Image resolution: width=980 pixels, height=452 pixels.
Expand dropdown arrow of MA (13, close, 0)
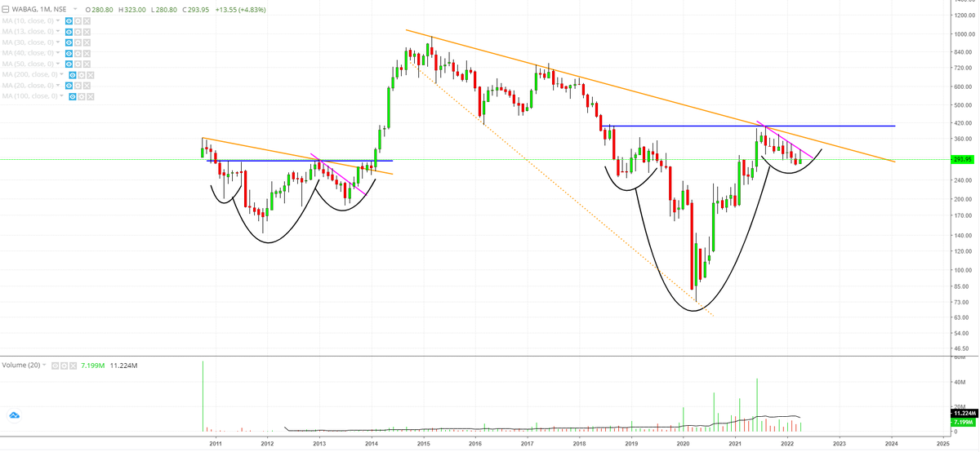tap(58, 31)
